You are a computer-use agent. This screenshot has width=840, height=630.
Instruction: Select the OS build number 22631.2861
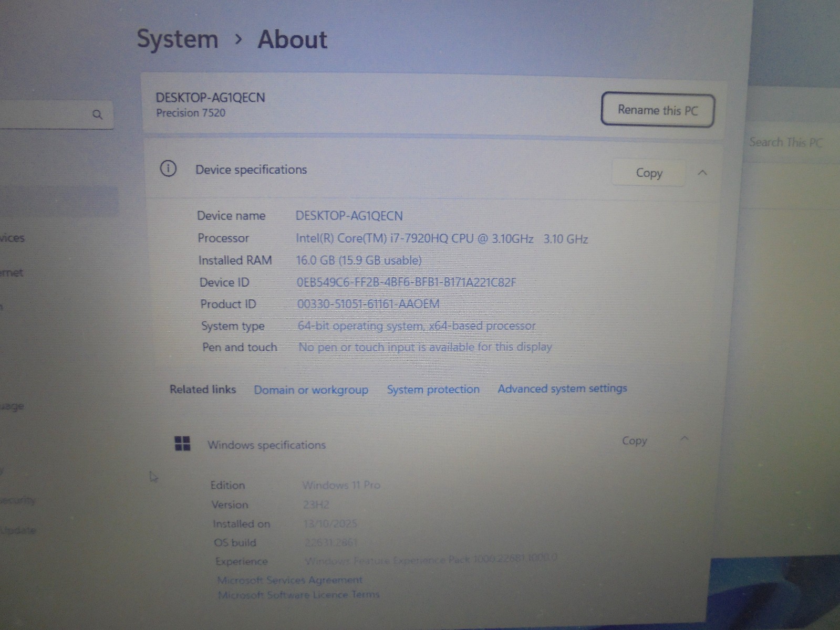pyautogui.click(x=331, y=542)
